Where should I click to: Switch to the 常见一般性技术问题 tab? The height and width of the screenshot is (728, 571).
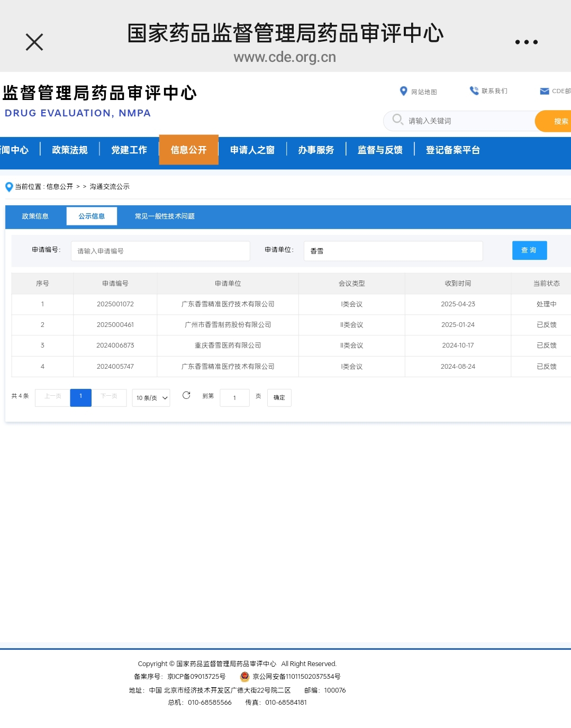[x=165, y=216]
